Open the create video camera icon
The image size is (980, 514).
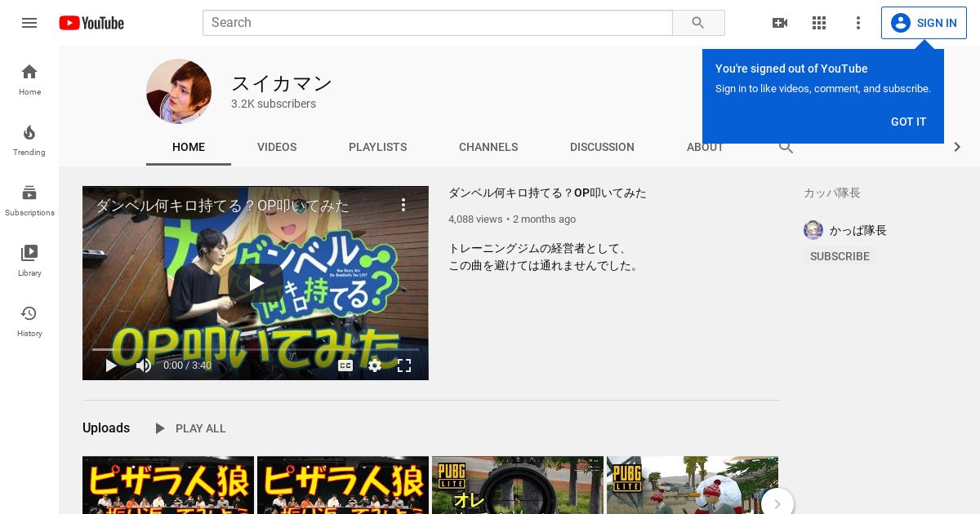point(780,23)
